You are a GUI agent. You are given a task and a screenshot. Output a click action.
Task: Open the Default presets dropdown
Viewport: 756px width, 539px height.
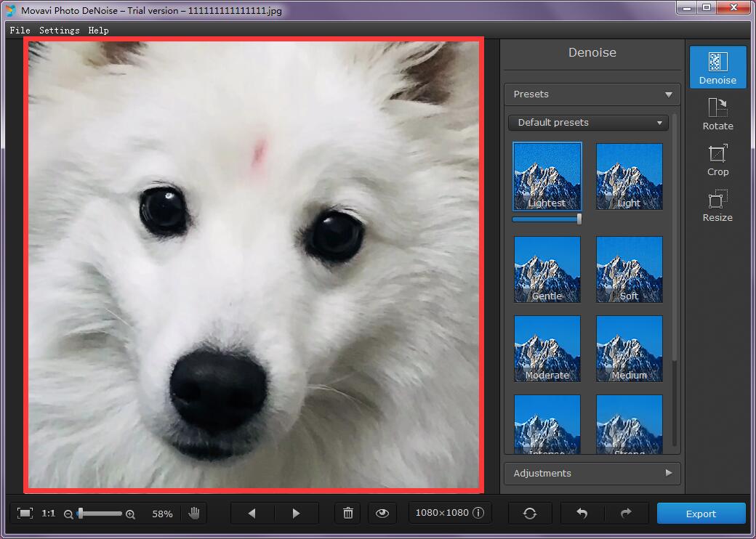pyautogui.click(x=588, y=123)
